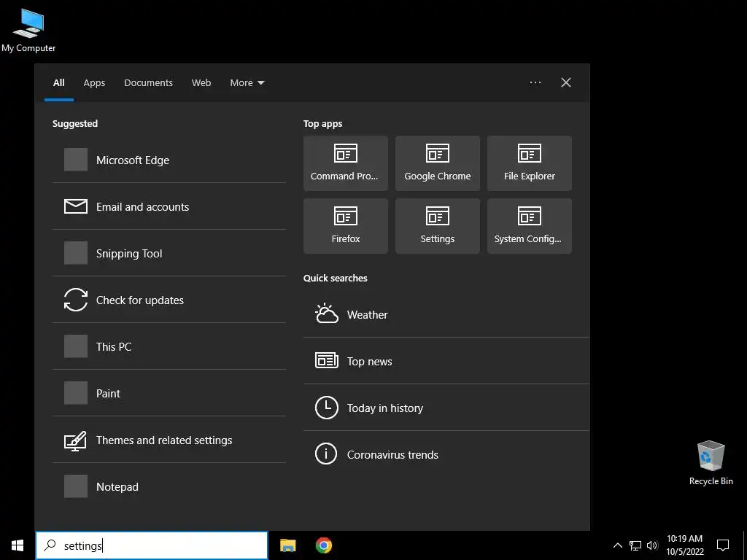This screenshot has height=560, width=747.
Task: Switch to the Apps search tab
Action: (94, 83)
